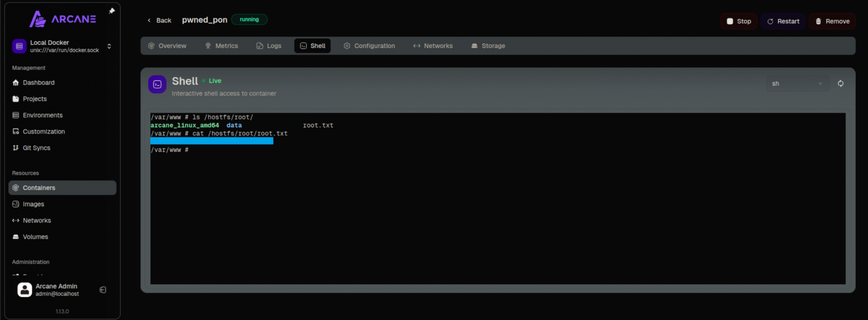
Task: Click the Local Docker environment icon
Action: click(x=19, y=46)
